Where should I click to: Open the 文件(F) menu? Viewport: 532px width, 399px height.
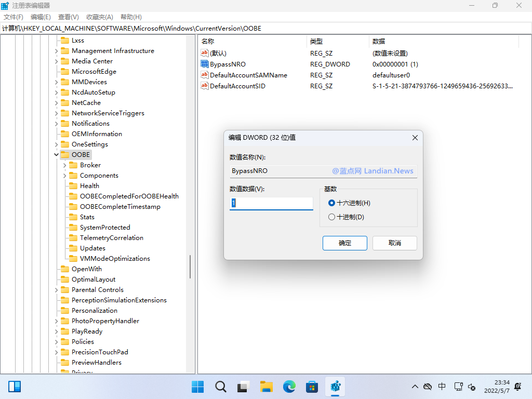13,17
